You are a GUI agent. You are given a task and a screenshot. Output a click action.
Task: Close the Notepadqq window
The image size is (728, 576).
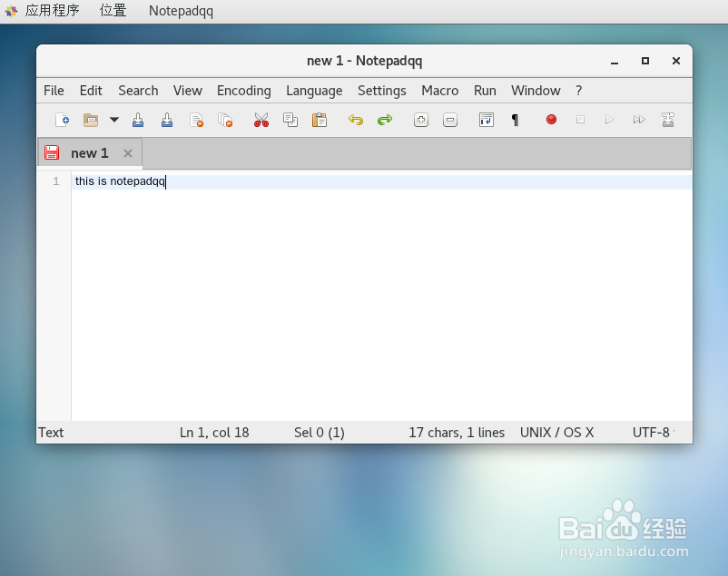[x=676, y=61]
